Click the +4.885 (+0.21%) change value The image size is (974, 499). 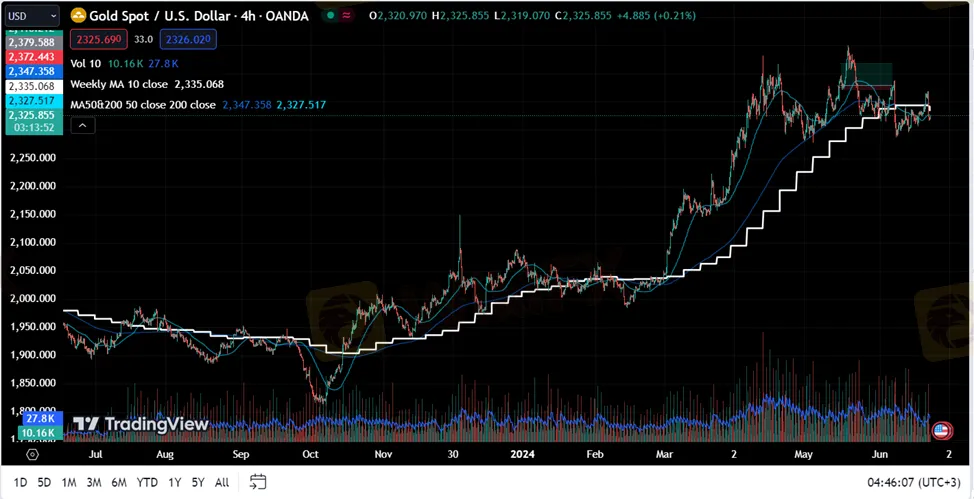[x=655, y=16]
